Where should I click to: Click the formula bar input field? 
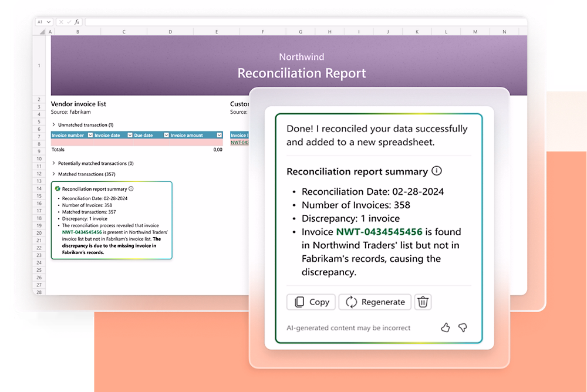(x=305, y=22)
